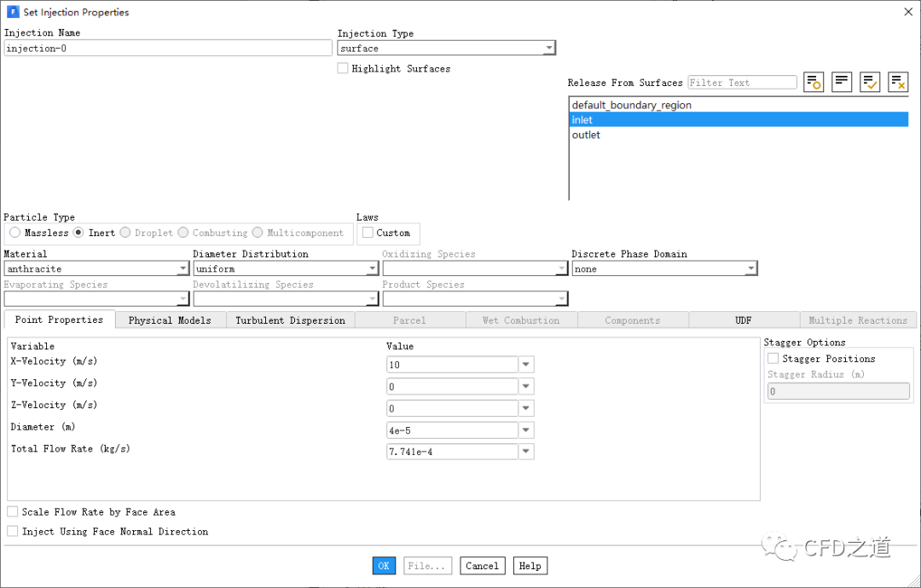The width and height of the screenshot is (921, 588).
Task: Open the Turbulent Dispersion tab
Action: tap(290, 320)
